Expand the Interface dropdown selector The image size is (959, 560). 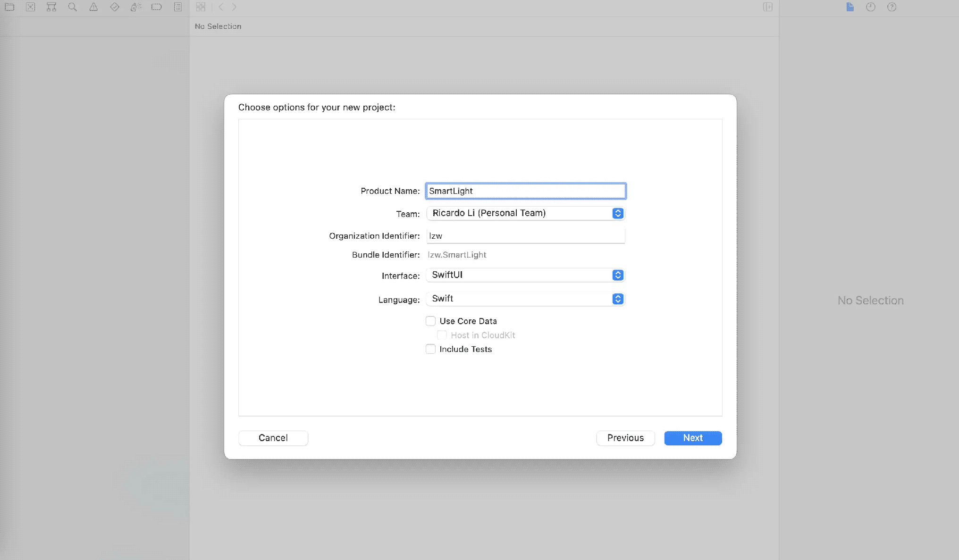click(618, 275)
